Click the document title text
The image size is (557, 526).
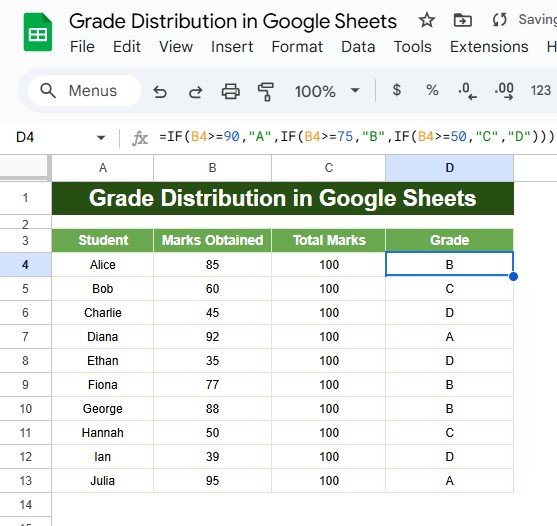(x=233, y=21)
